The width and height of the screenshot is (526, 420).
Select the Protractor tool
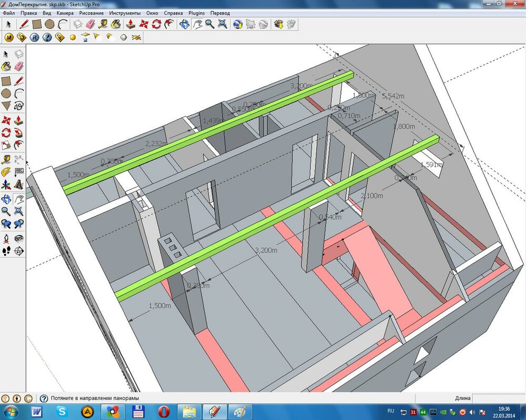tap(6, 171)
